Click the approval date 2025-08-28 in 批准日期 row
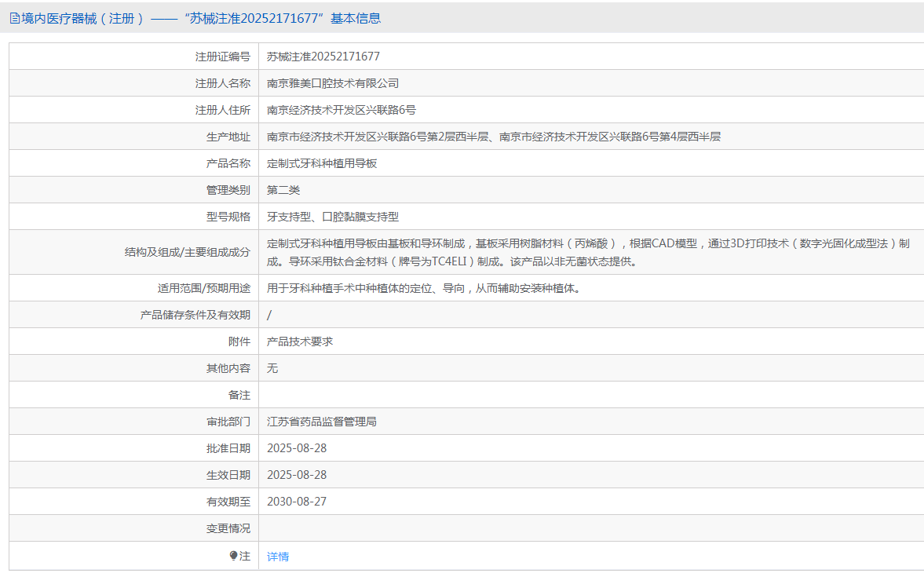 (x=297, y=448)
